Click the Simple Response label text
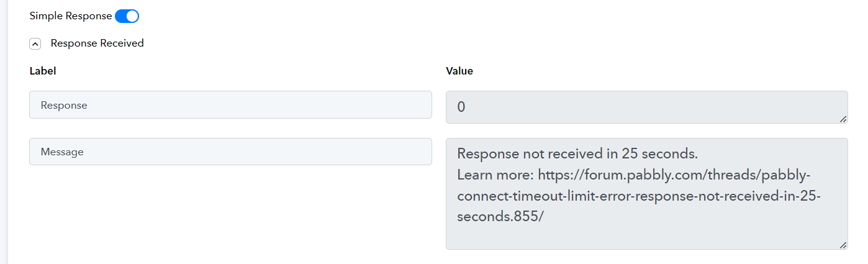Screen dimensions: 868x264 click(x=71, y=16)
